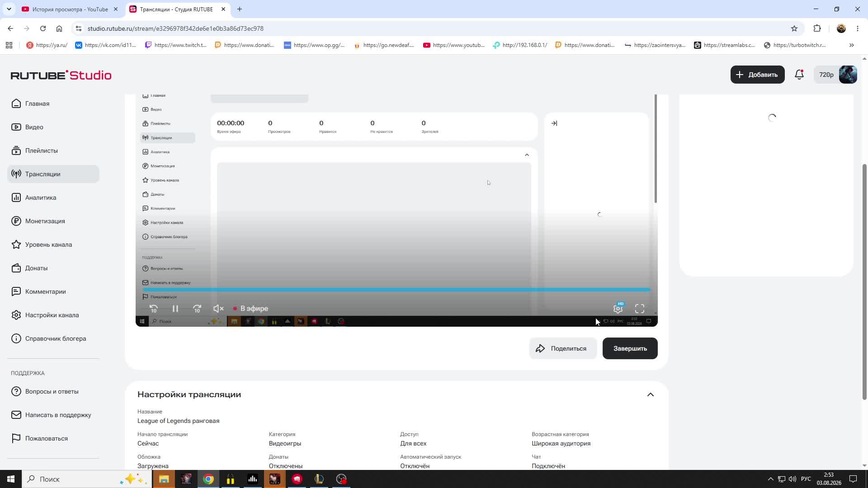Bookmark this page with the star

(794, 28)
